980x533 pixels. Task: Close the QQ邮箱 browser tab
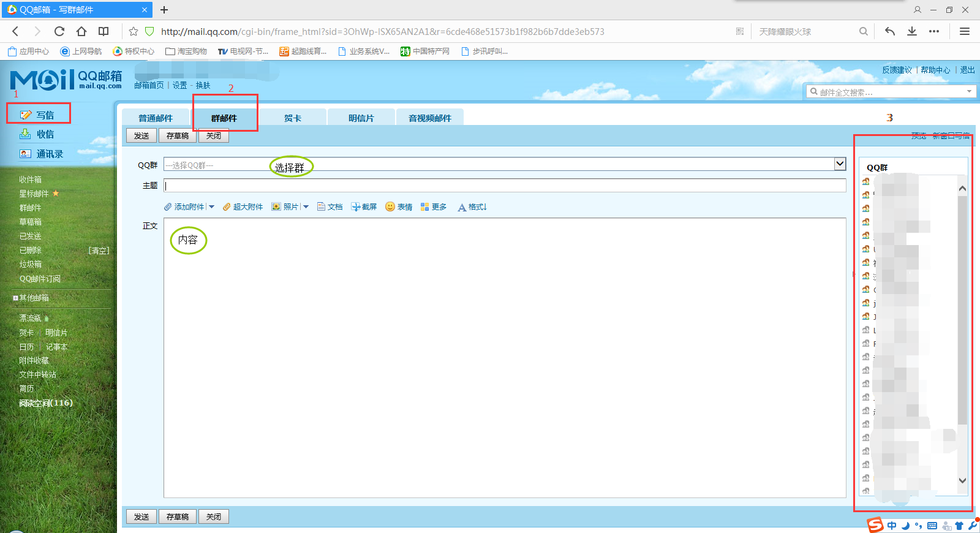145,10
